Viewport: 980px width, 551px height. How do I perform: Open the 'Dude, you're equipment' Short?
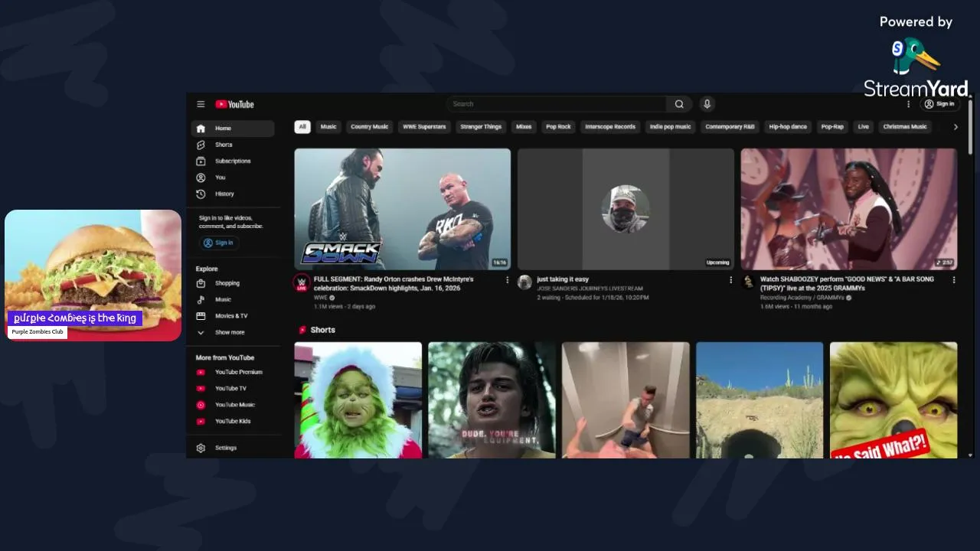coord(492,400)
